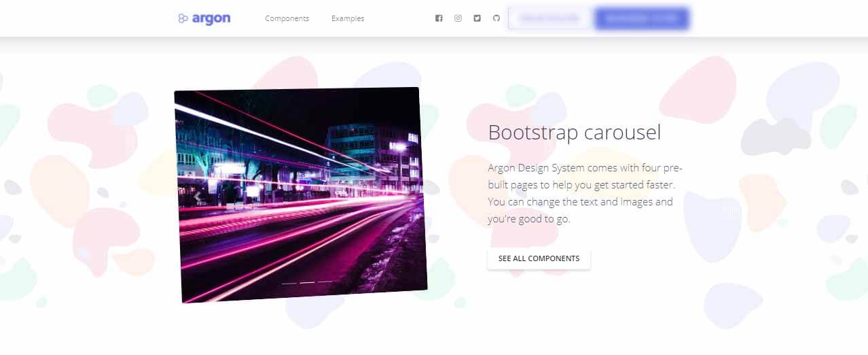Visit the GitHub repository icon
Viewport: 868px width, 355px height.
pos(496,18)
